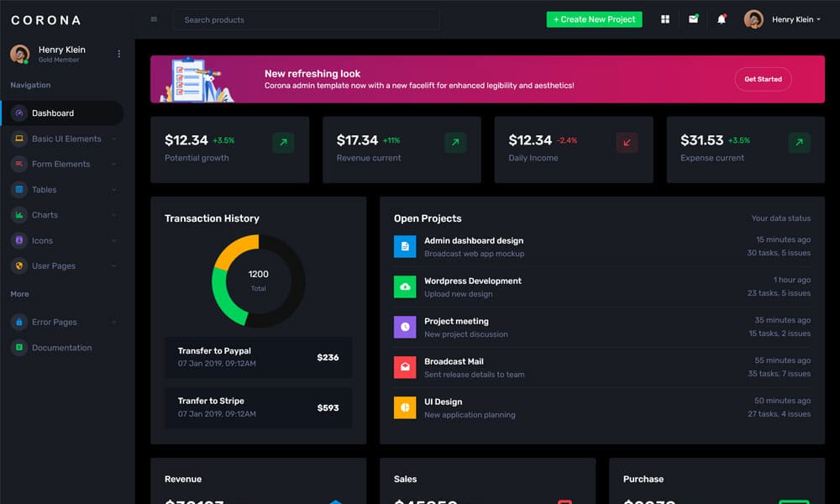Select the Charts icon in the sidebar
The width and height of the screenshot is (840, 504).
click(x=18, y=214)
